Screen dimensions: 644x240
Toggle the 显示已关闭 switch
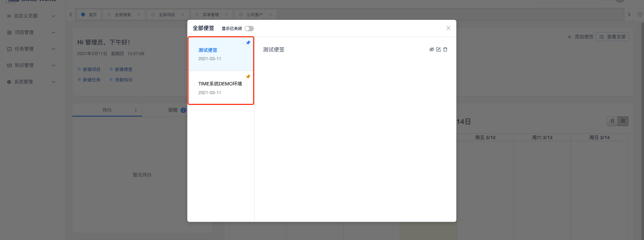pos(249,29)
